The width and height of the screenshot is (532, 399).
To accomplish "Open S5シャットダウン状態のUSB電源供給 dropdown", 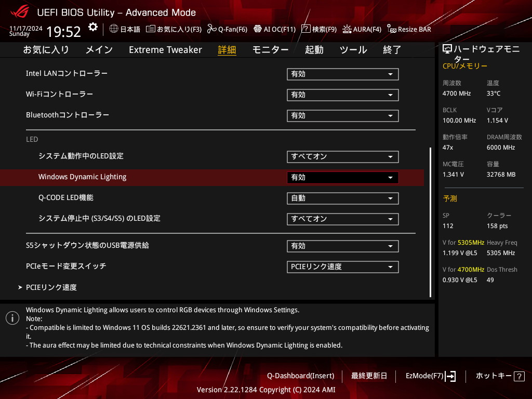I will 343,246.
